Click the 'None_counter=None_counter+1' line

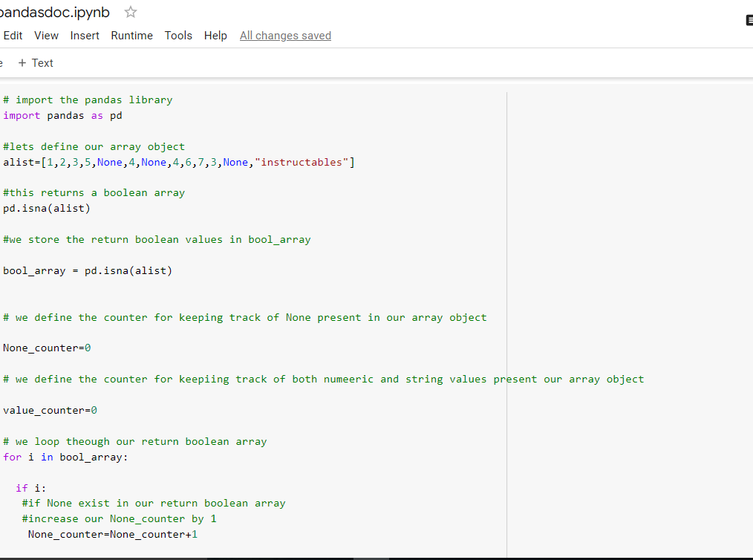112,534
